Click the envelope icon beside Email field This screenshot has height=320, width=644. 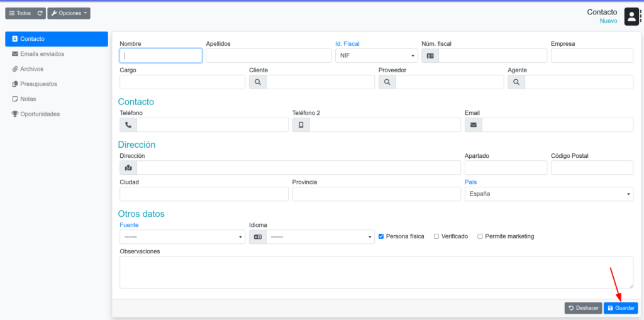pyautogui.click(x=473, y=124)
